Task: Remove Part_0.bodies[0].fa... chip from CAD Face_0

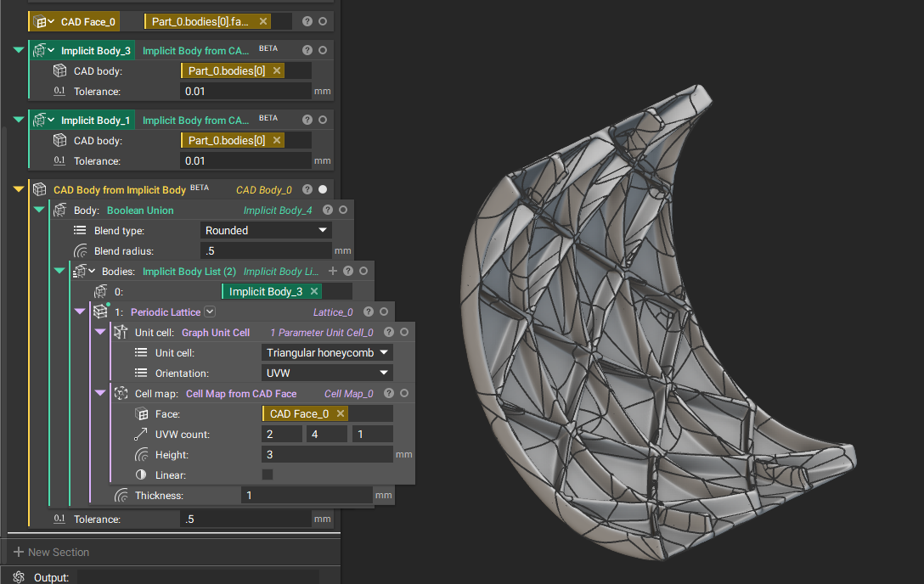Action: [x=263, y=21]
